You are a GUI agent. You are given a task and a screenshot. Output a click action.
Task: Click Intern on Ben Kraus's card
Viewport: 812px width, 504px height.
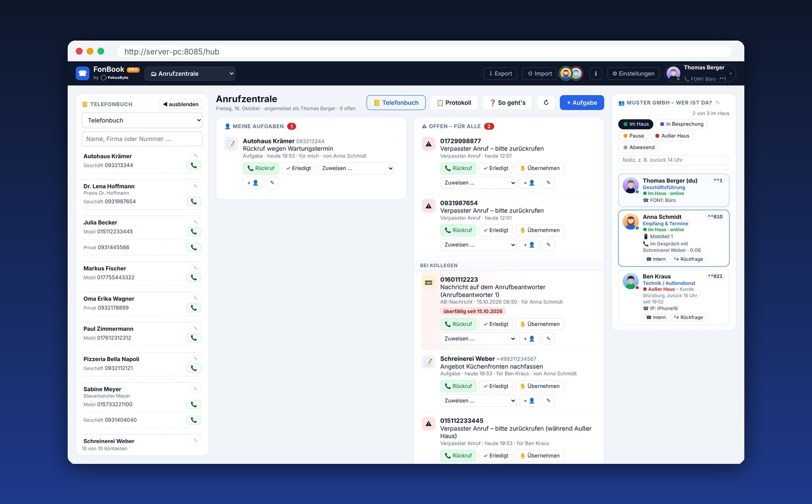click(655, 317)
